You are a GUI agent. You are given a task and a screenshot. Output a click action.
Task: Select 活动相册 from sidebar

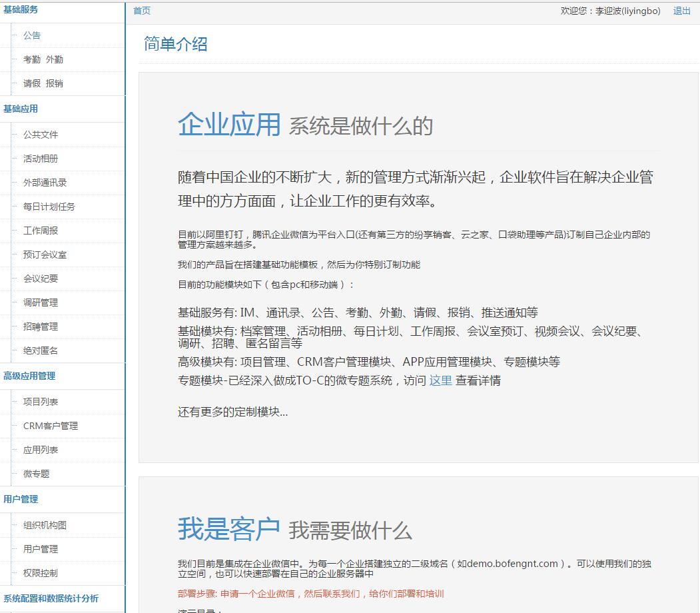tap(41, 159)
